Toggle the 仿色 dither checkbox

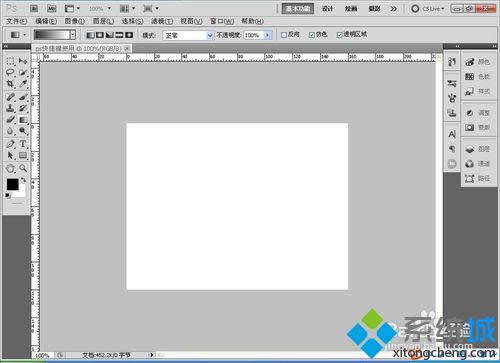click(312, 35)
